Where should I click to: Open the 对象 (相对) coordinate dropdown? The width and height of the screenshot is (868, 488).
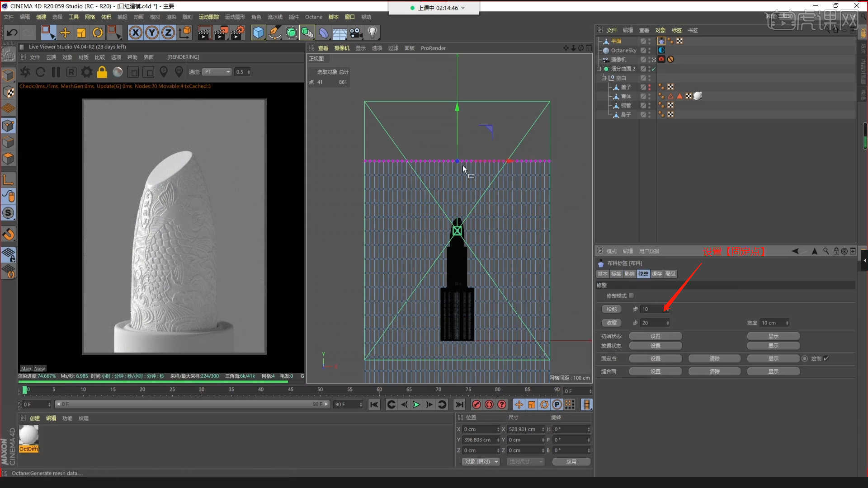(481, 461)
